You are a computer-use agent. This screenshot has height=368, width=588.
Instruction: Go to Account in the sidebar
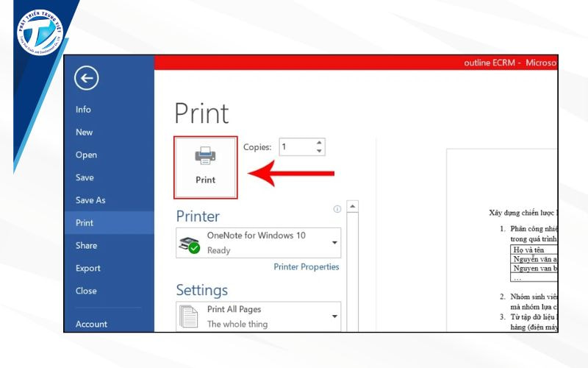(91, 324)
